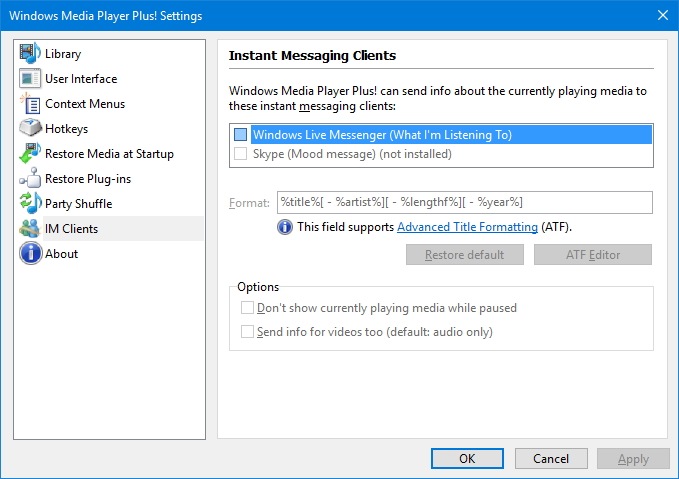Open the Library settings page
This screenshot has width=679, height=479.
pos(63,54)
